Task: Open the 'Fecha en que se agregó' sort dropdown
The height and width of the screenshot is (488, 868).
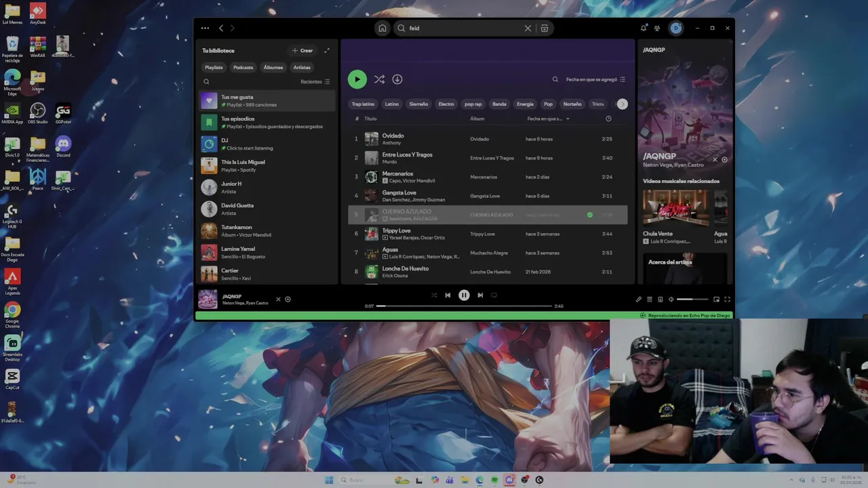Action: tap(595, 79)
